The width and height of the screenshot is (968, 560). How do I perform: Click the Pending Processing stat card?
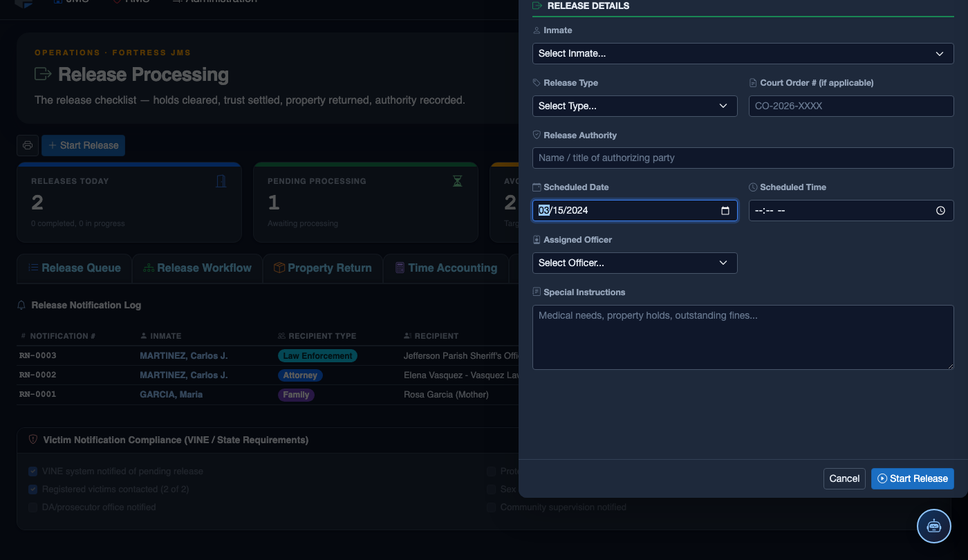[x=366, y=203]
